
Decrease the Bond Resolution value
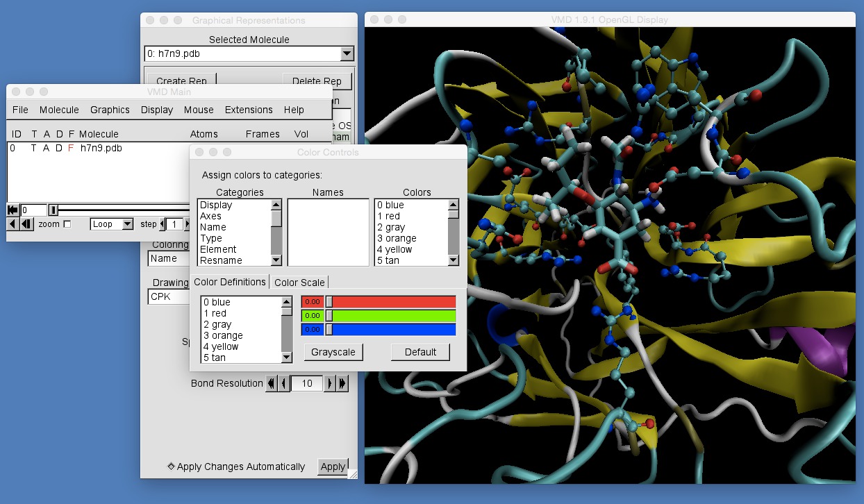click(x=283, y=383)
